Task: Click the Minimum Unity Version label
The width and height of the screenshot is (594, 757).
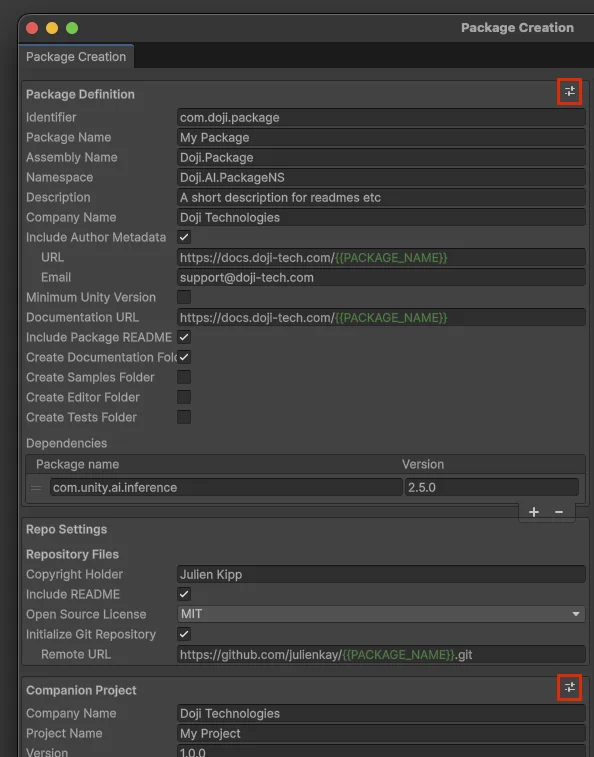Action: [91, 297]
